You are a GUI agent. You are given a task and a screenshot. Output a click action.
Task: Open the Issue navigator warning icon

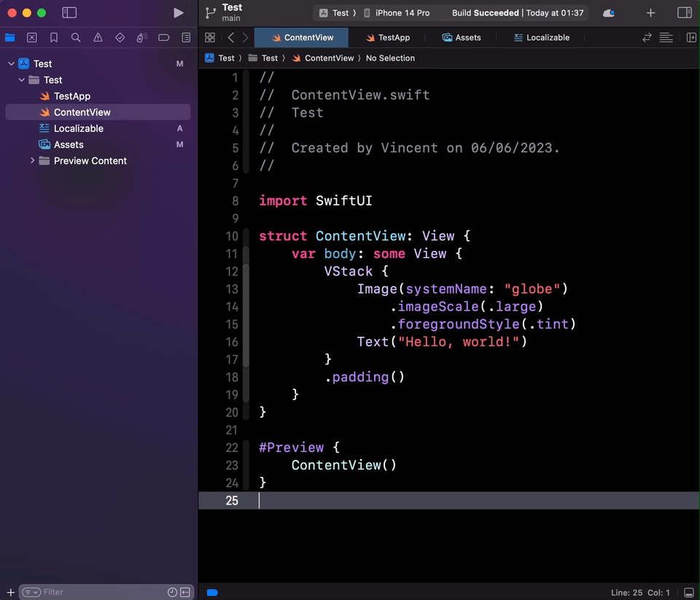point(98,37)
